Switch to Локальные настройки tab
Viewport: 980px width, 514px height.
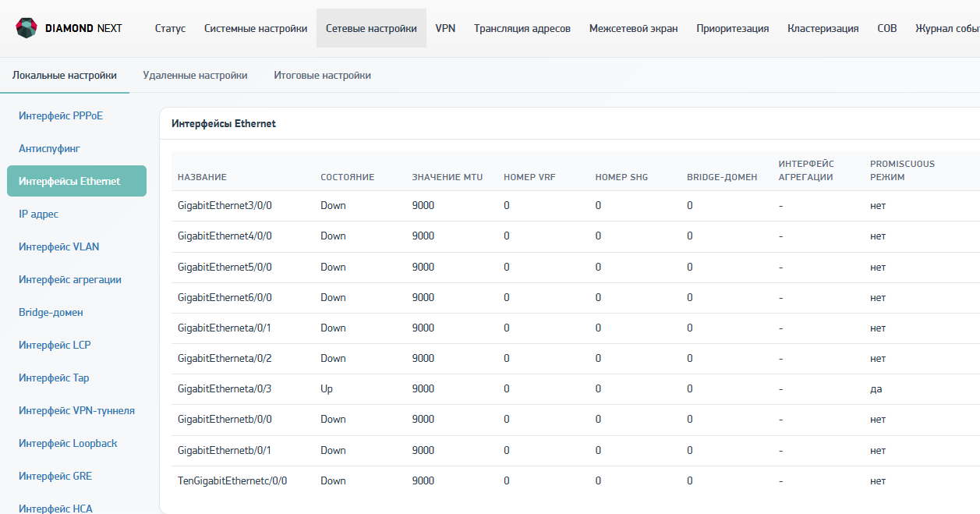65,76
